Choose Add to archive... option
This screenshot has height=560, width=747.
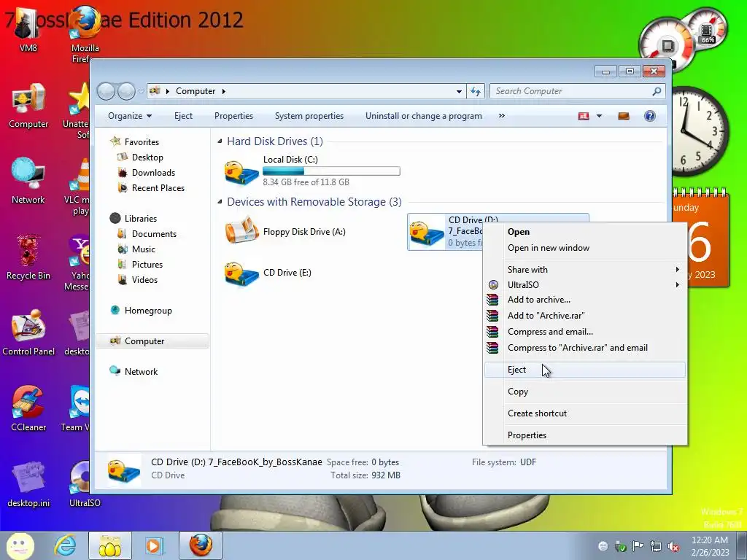[585, 300]
